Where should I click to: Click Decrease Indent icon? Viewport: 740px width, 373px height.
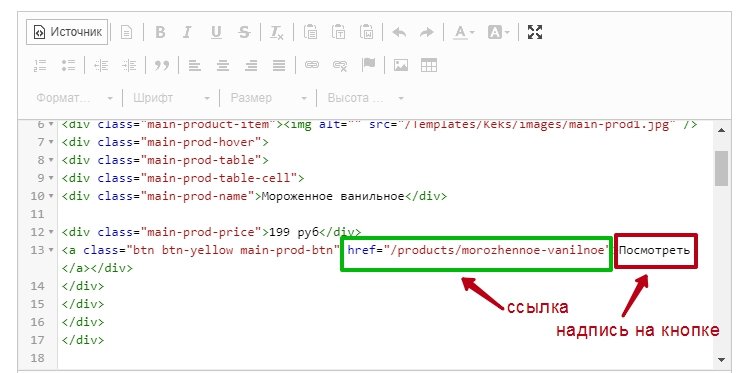[x=101, y=65]
